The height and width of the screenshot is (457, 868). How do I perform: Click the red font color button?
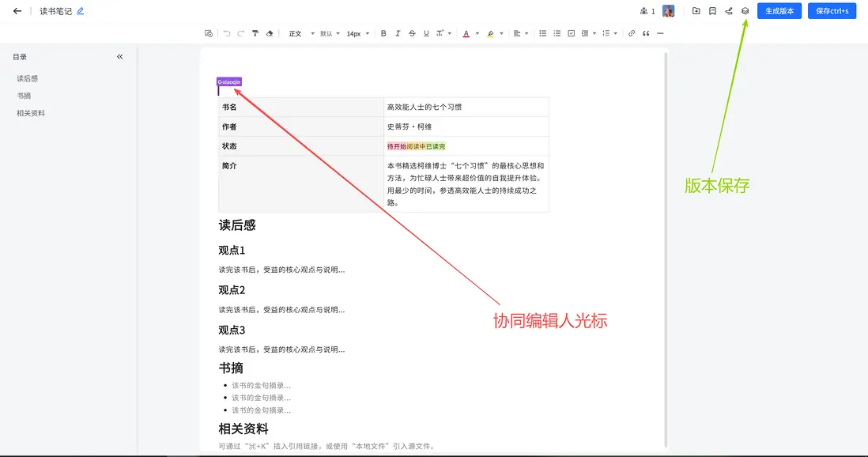(466, 34)
